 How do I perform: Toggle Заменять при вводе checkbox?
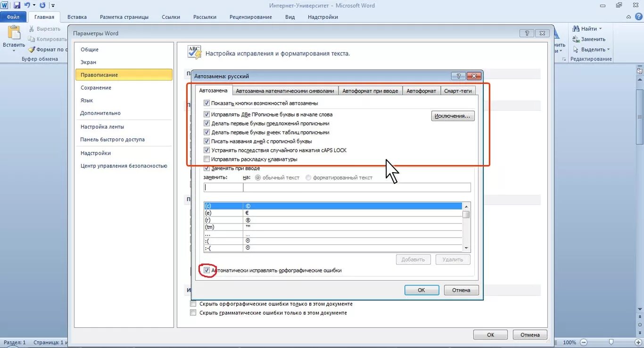click(x=206, y=168)
